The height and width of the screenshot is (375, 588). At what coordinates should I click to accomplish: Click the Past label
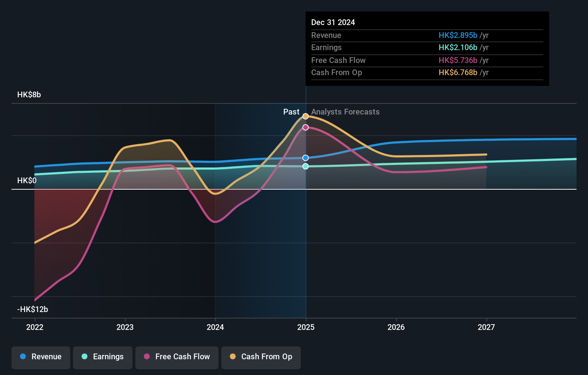pyautogui.click(x=291, y=112)
